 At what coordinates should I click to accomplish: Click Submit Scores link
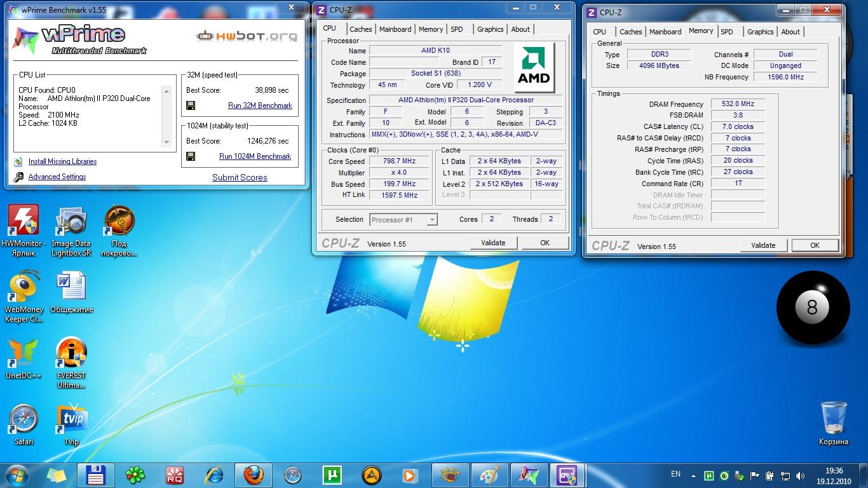[240, 178]
